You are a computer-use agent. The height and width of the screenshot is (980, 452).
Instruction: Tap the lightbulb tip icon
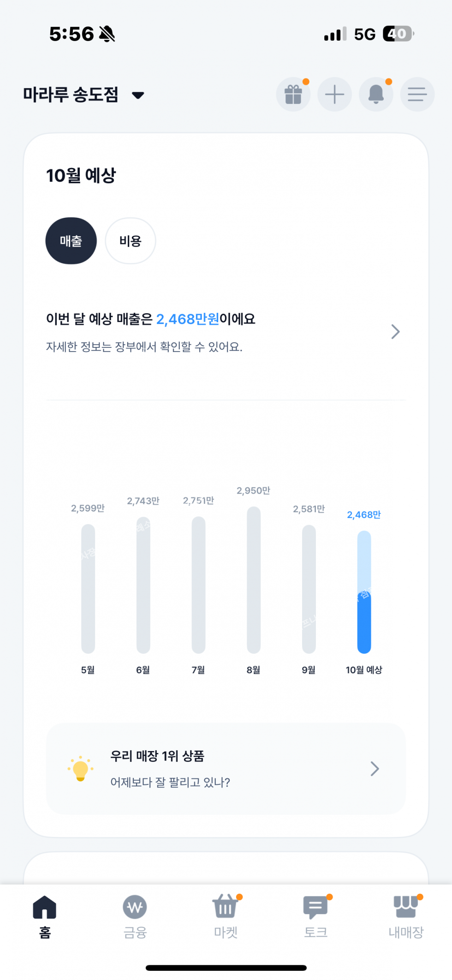pyautogui.click(x=80, y=769)
